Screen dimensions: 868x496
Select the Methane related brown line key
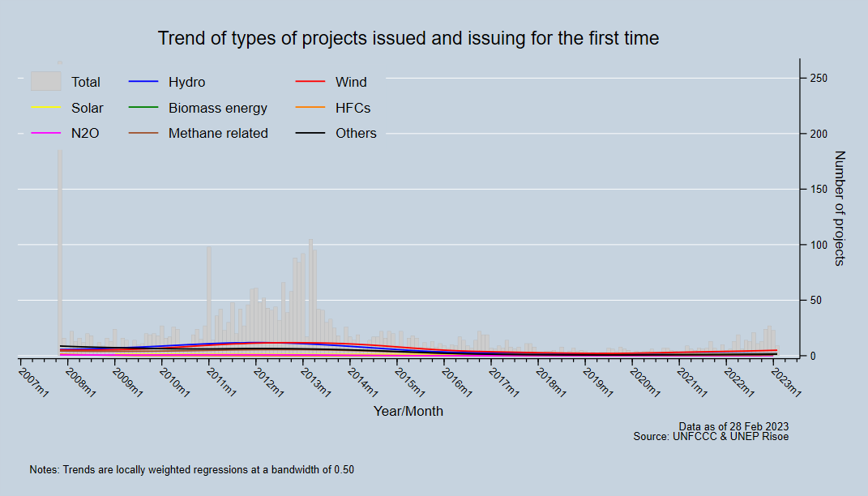[145, 133]
